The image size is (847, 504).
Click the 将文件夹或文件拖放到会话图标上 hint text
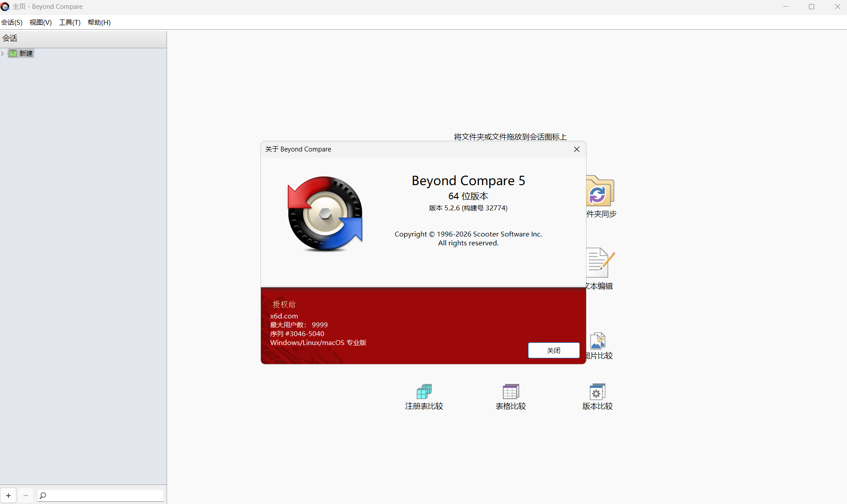(x=510, y=137)
